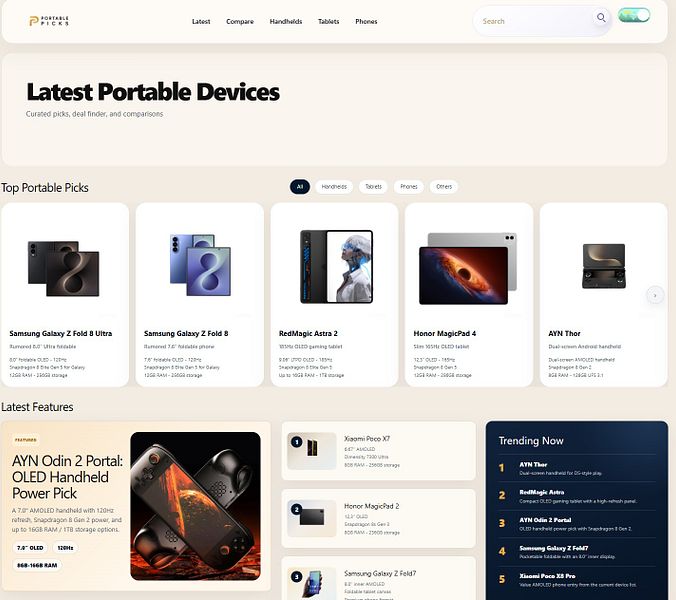Open Xiaomi Poco X7 list item
Image resolution: width=676 pixels, height=600 pixels.
coord(379,451)
